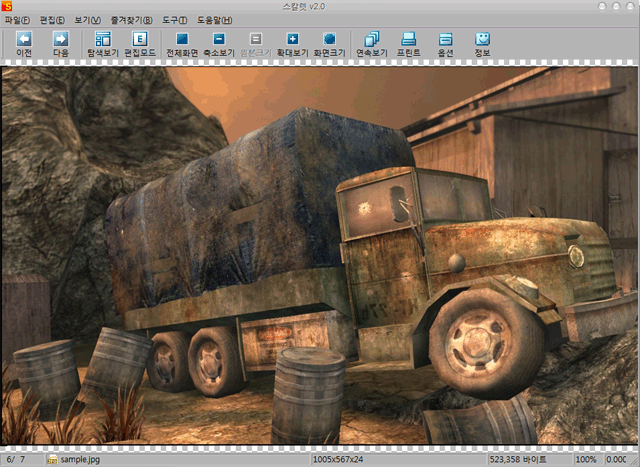The width and height of the screenshot is (640, 467).
Task: Show info (정보) panel
Action: coord(482,44)
